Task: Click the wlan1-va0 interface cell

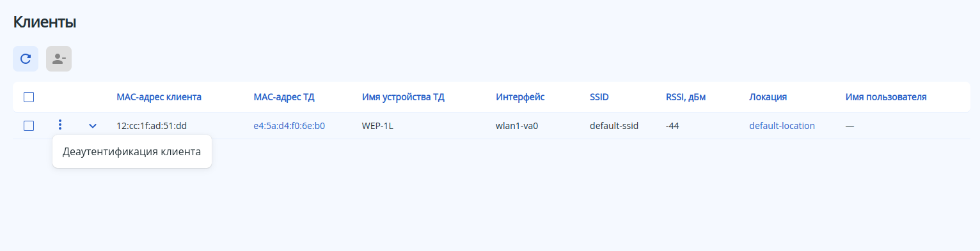Action: point(517,126)
